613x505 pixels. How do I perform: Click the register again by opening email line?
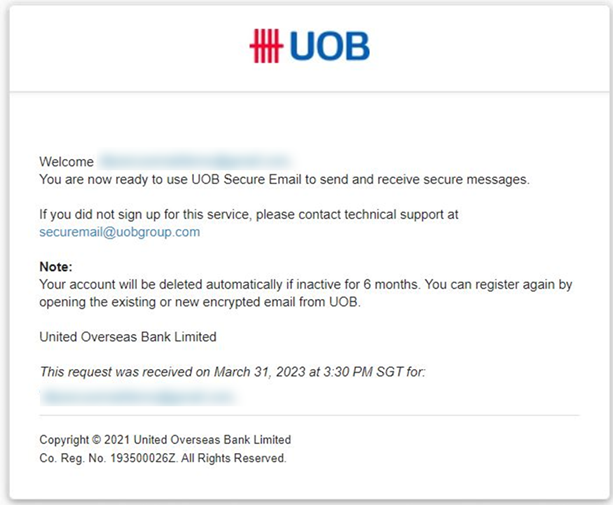(x=200, y=302)
